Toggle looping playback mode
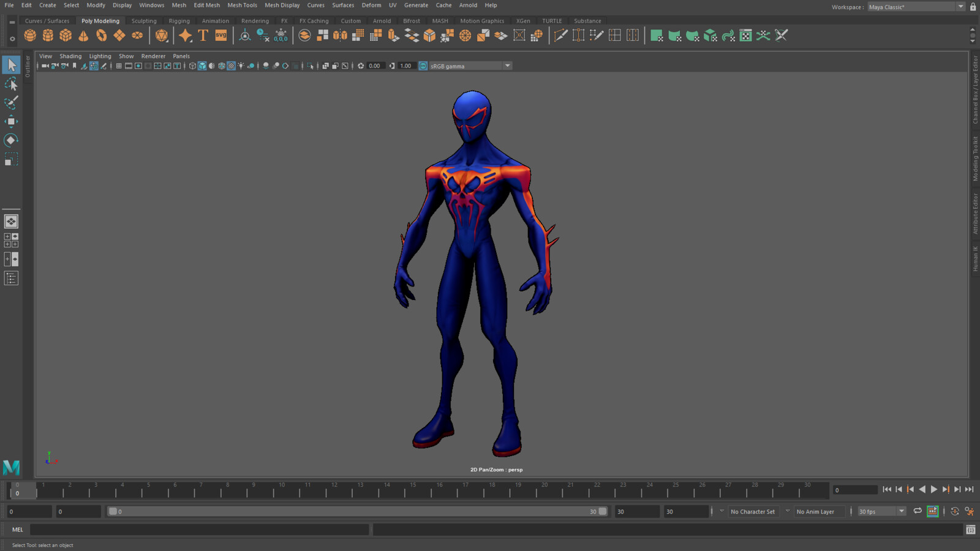This screenshot has height=551, width=980. coord(918,511)
